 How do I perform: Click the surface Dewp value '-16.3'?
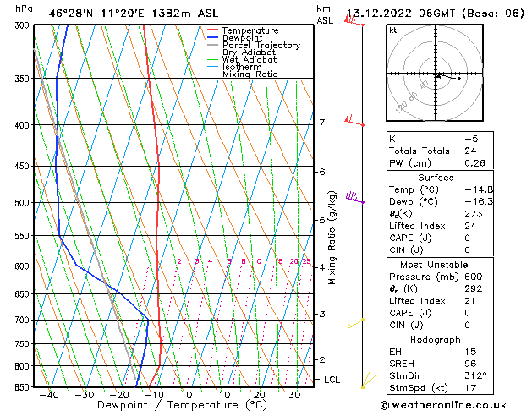(479, 202)
